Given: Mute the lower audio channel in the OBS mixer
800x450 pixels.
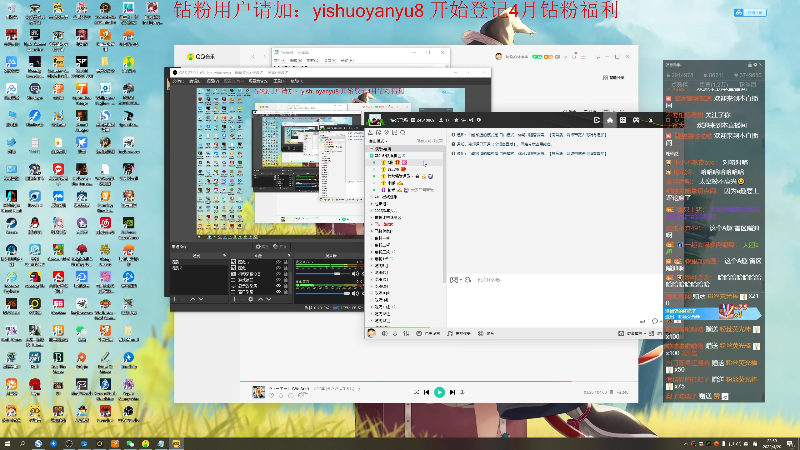Looking at the screenshot, I should pos(355,293).
